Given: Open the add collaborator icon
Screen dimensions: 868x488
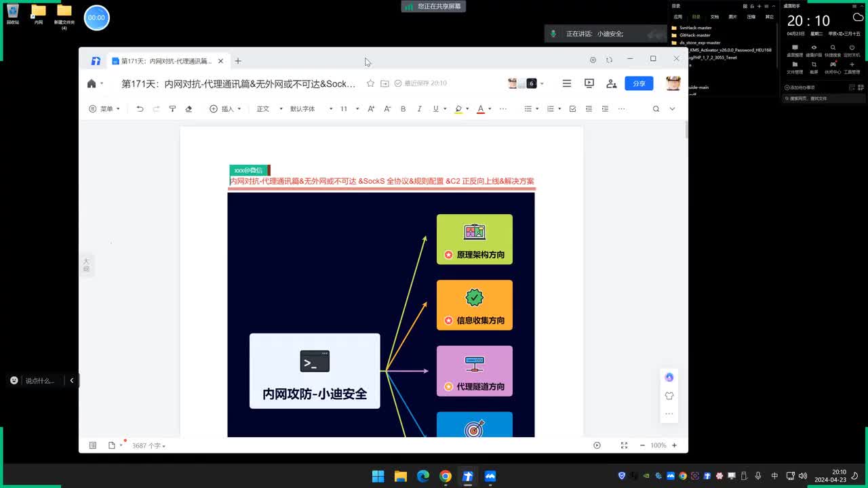Looking at the screenshot, I should pos(612,83).
